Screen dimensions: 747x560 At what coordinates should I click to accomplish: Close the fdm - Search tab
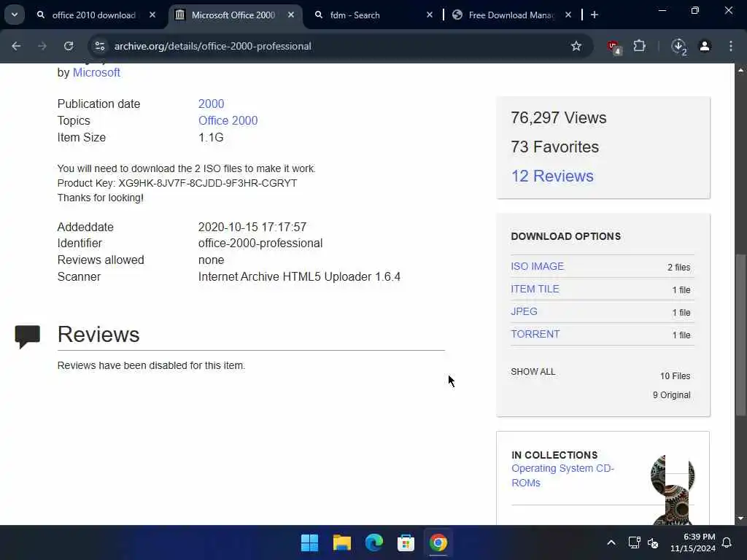coord(429,15)
